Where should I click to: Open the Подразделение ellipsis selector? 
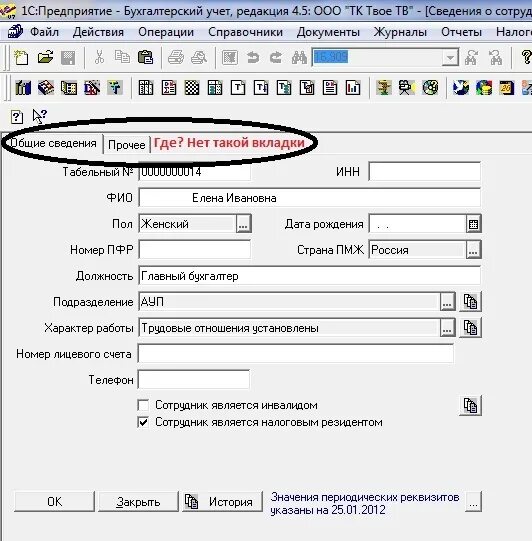click(x=447, y=302)
